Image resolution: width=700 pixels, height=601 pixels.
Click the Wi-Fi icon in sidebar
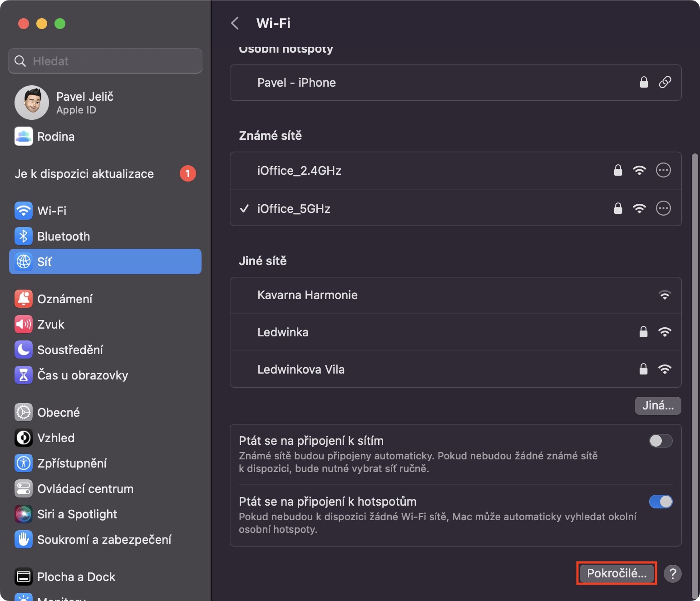click(x=24, y=211)
